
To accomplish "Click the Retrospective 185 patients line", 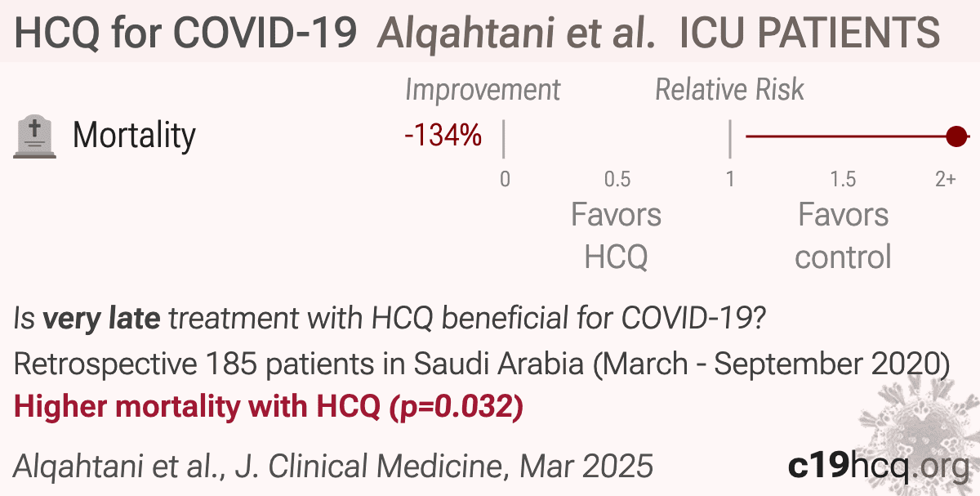I will (x=482, y=364).
